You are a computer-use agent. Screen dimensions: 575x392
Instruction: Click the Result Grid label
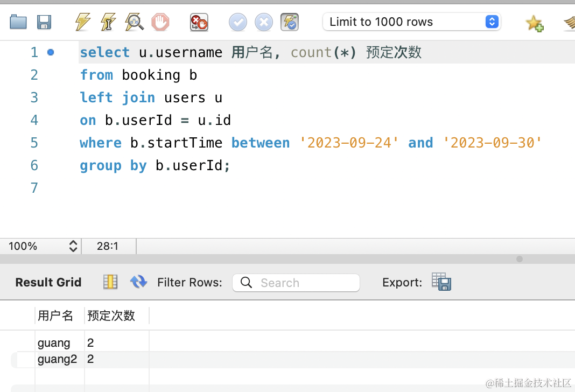pyautogui.click(x=48, y=282)
